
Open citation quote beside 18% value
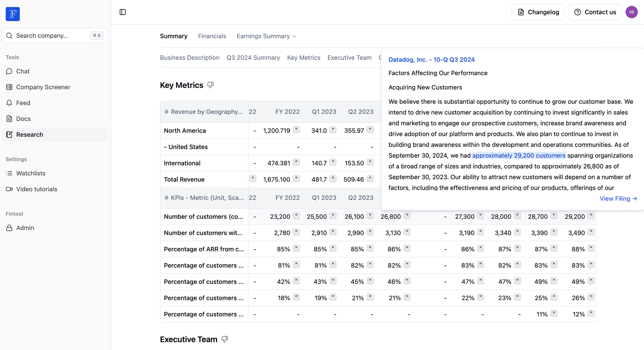296,297
